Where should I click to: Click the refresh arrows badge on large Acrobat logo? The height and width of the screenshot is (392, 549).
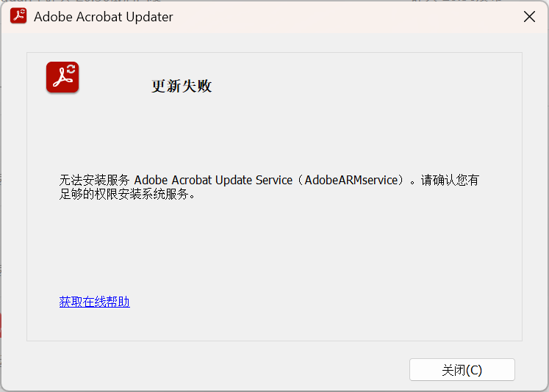click(71, 69)
